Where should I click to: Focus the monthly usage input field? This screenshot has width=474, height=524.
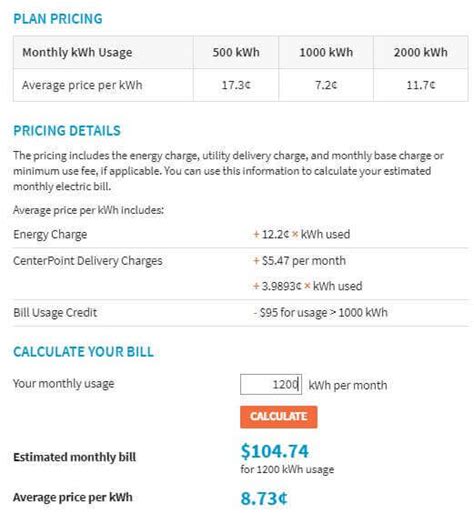271,384
